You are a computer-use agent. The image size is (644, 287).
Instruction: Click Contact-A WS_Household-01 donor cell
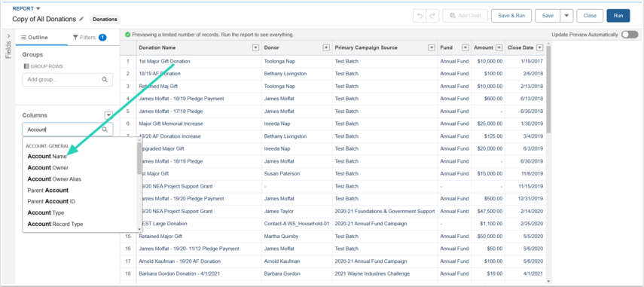(x=297, y=224)
